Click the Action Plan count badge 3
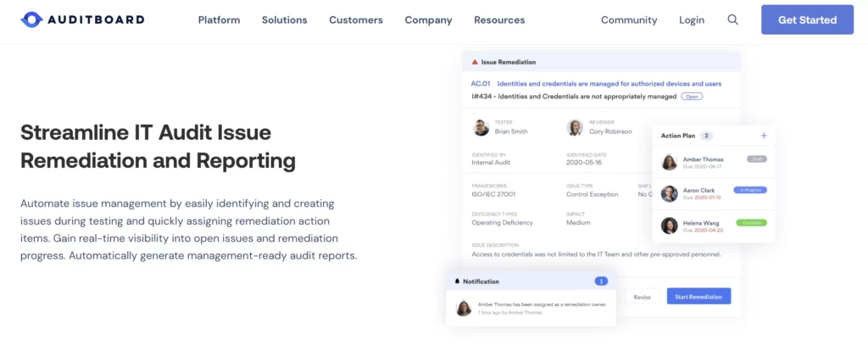868x345 pixels. coord(706,135)
